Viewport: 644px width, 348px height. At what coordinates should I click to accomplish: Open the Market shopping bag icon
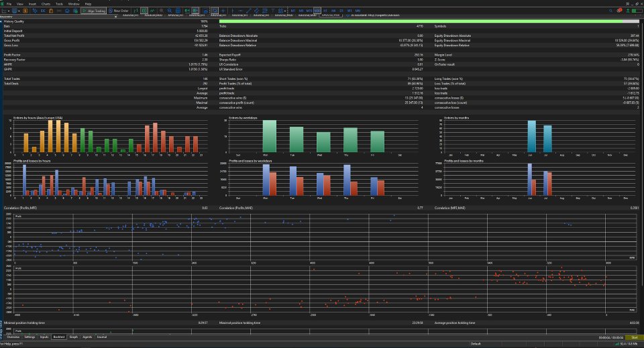click(51, 11)
